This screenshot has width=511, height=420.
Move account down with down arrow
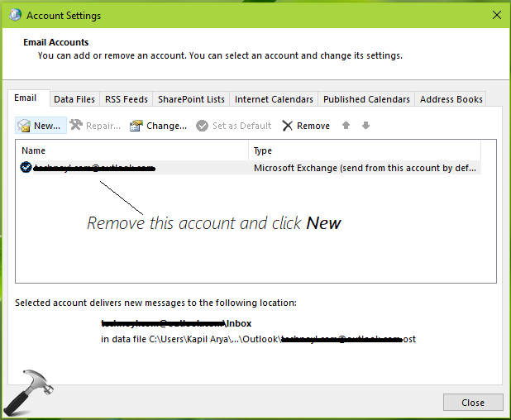(365, 125)
